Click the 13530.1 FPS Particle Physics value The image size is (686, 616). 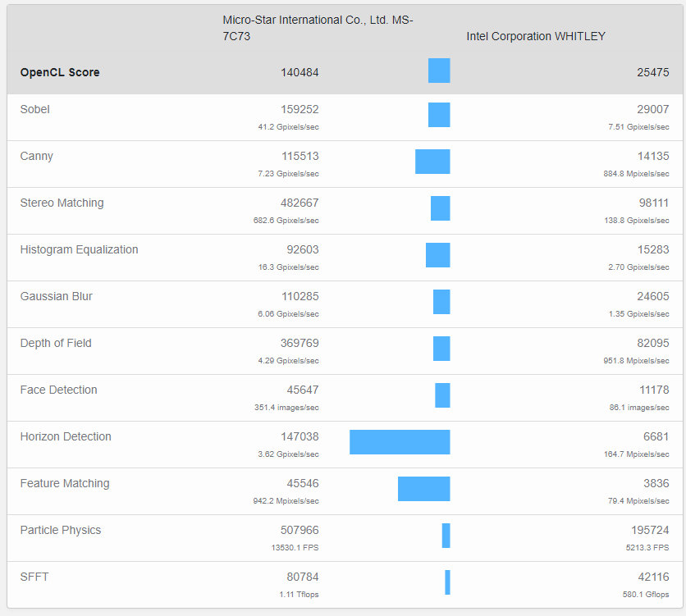pos(296,548)
